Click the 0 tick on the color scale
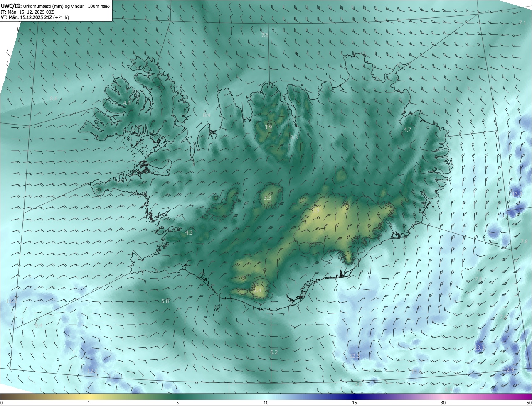Image resolution: width=532 pixels, height=406 pixels. pyautogui.click(x=2, y=403)
